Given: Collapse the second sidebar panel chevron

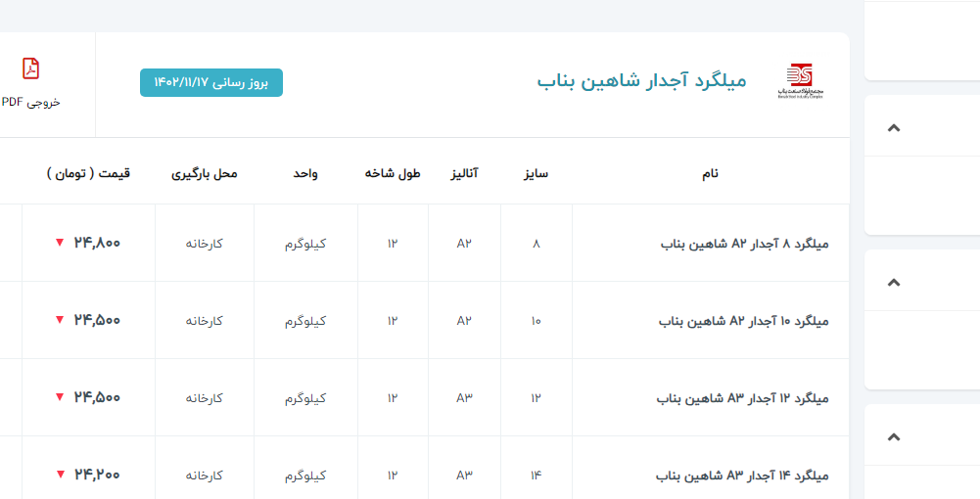Looking at the screenshot, I should pos(893,282).
